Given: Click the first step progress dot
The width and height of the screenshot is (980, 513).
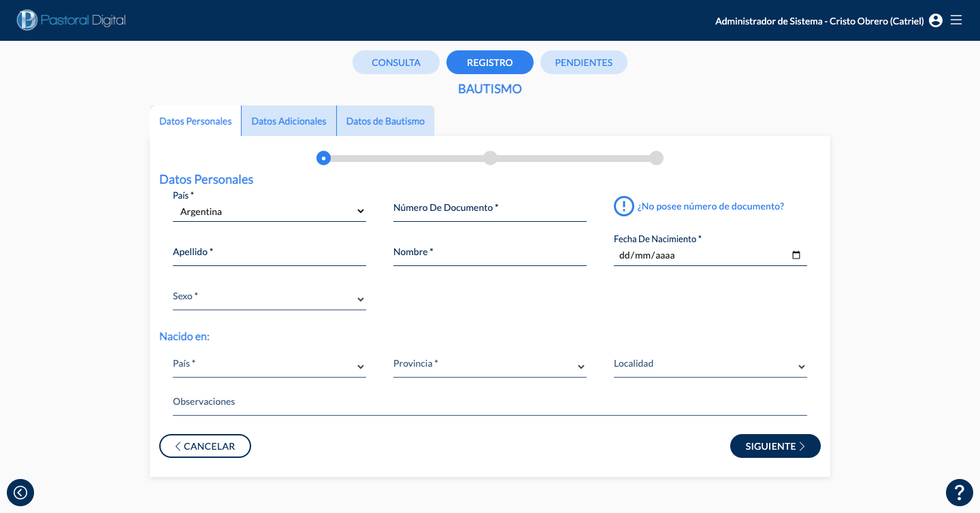Looking at the screenshot, I should point(324,158).
